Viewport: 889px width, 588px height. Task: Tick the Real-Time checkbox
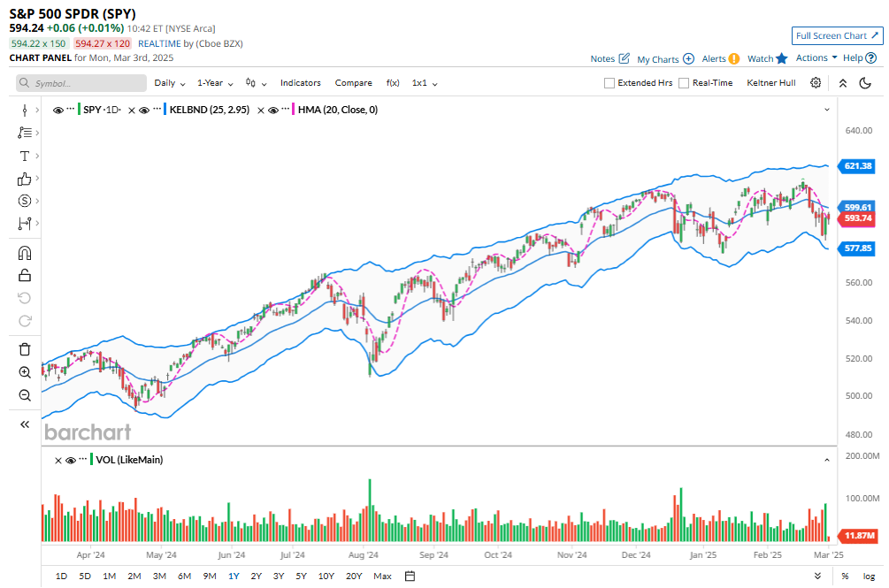click(x=684, y=83)
